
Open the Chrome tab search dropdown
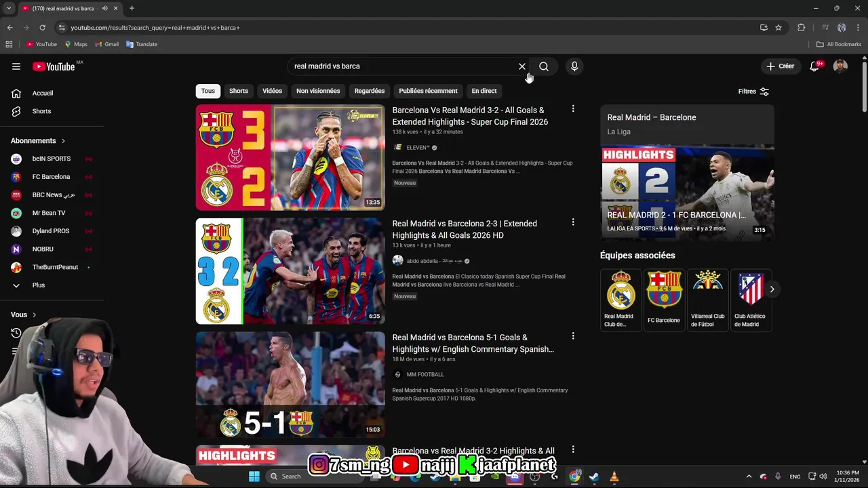9,8
